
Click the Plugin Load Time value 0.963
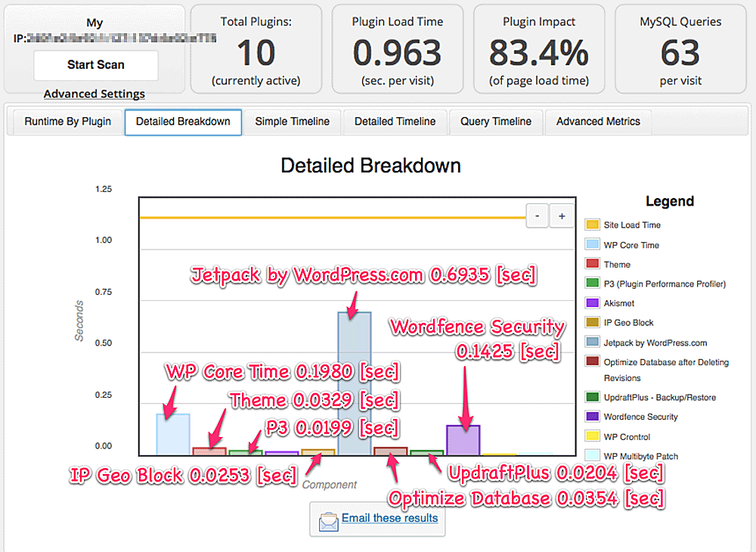tap(398, 52)
